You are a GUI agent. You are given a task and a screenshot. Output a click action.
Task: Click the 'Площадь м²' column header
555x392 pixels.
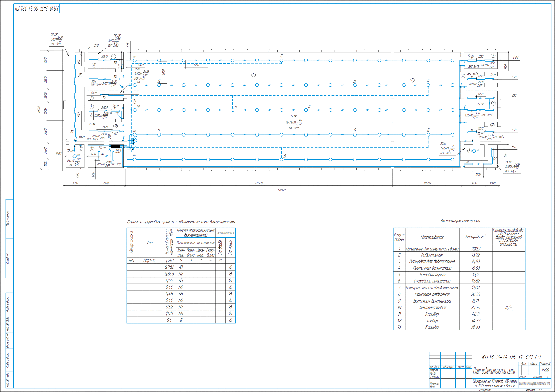475,236
